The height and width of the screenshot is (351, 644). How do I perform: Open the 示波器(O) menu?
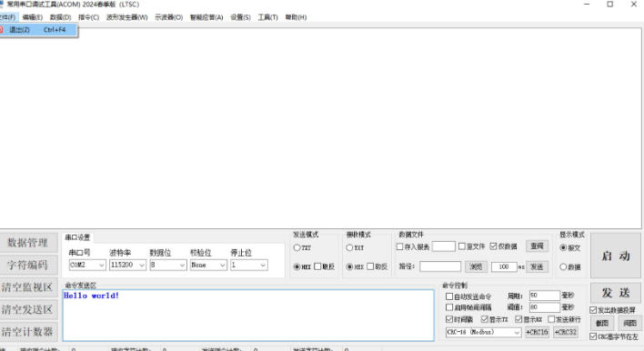click(x=168, y=17)
